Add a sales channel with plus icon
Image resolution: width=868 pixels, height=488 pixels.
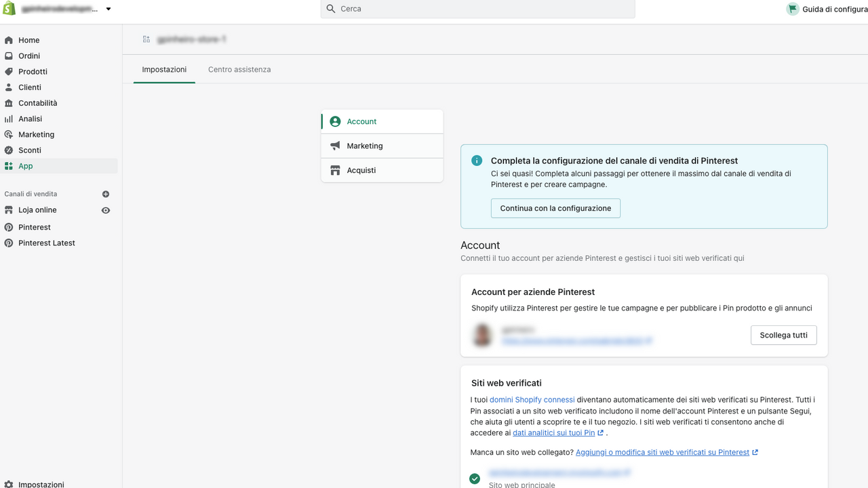tap(106, 194)
